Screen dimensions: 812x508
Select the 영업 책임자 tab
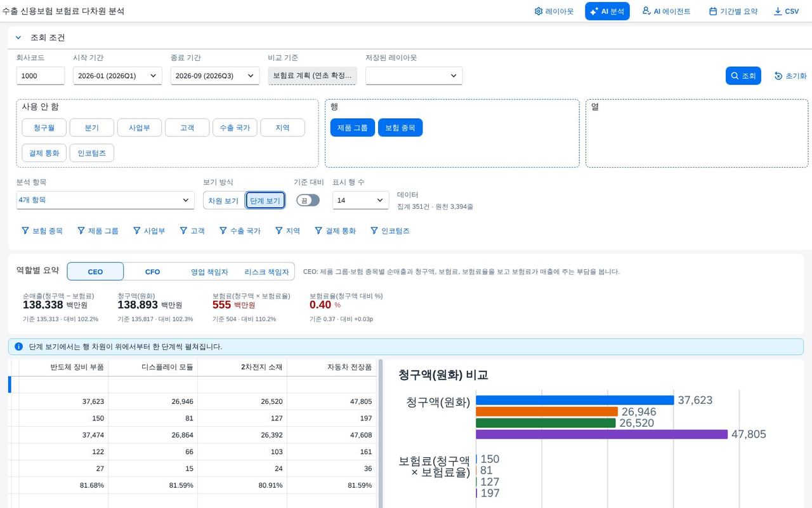point(209,272)
